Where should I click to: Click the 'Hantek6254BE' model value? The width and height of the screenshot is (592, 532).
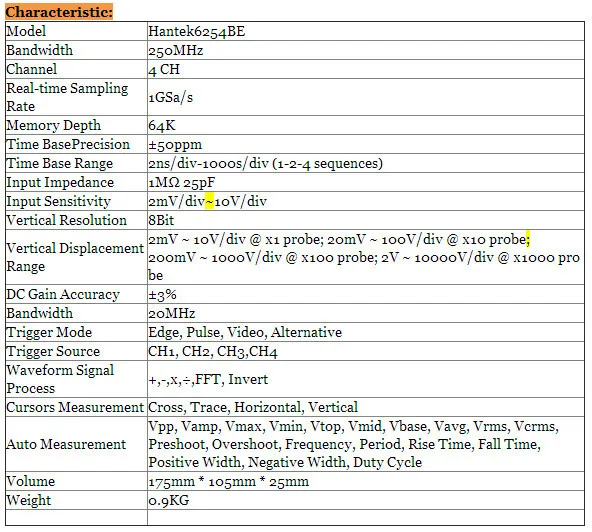tap(197, 31)
